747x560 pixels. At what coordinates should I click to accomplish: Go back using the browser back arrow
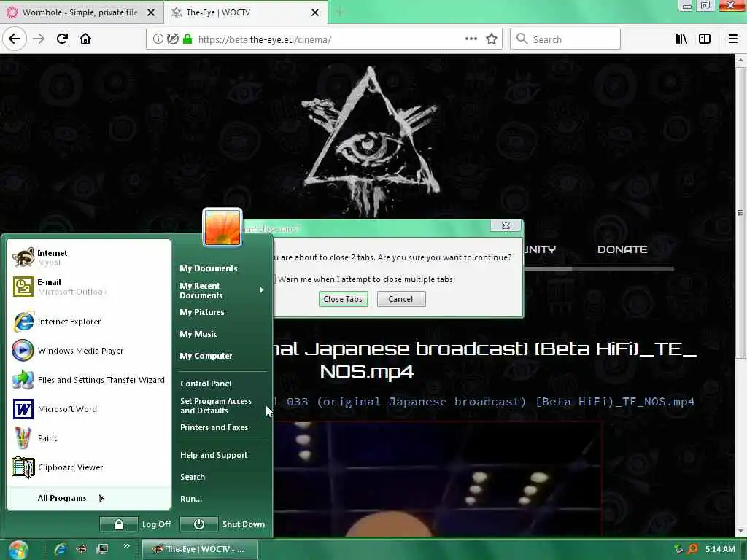[15, 39]
